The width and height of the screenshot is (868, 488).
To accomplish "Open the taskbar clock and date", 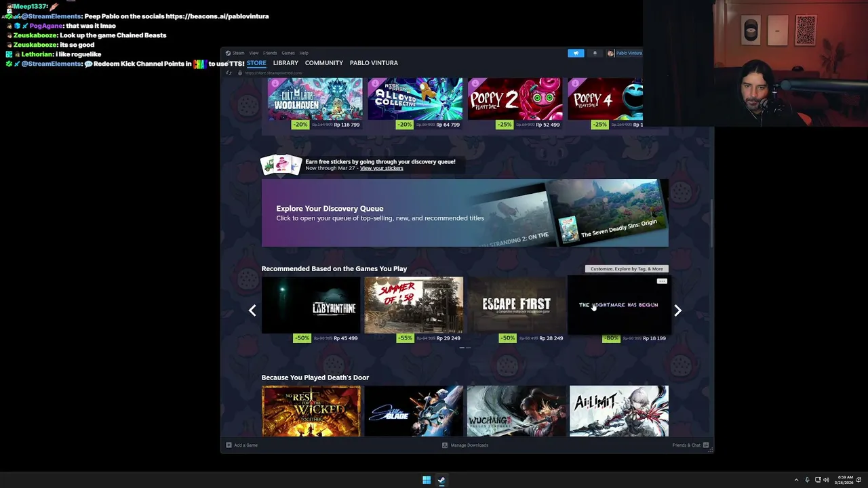I will 845,480.
